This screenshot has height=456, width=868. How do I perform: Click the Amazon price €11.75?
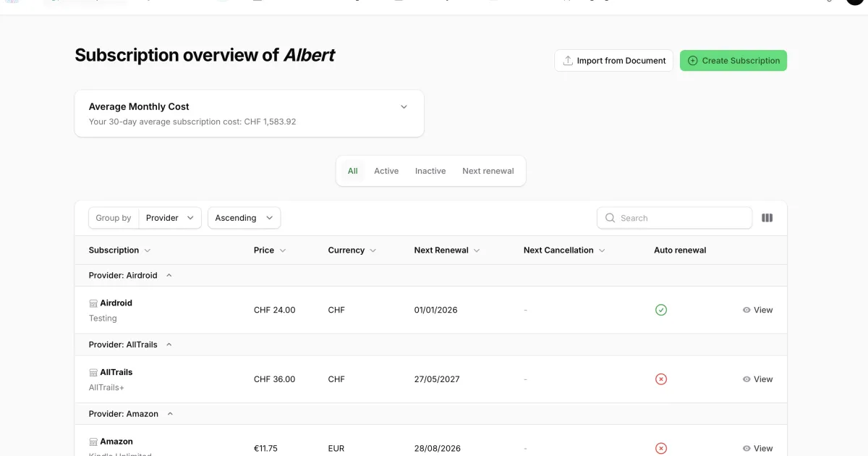pyautogui.click(x=265, y=449)
